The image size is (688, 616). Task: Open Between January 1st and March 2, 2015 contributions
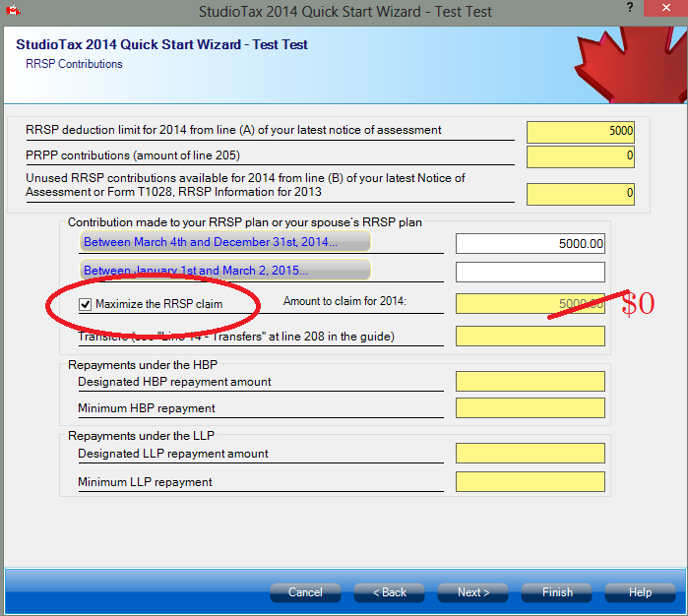225,270
